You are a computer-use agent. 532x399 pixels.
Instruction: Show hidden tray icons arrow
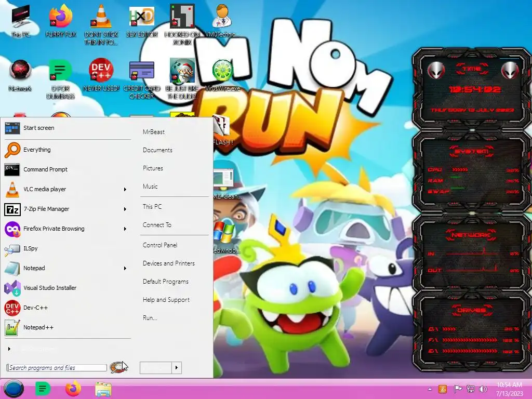430,389
